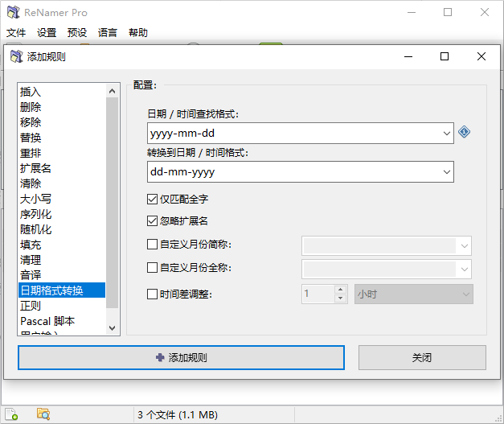Enable the 自定义月份全称 checkbox
This screenshot has width=504, height=424.
click(x=152, y=267)
